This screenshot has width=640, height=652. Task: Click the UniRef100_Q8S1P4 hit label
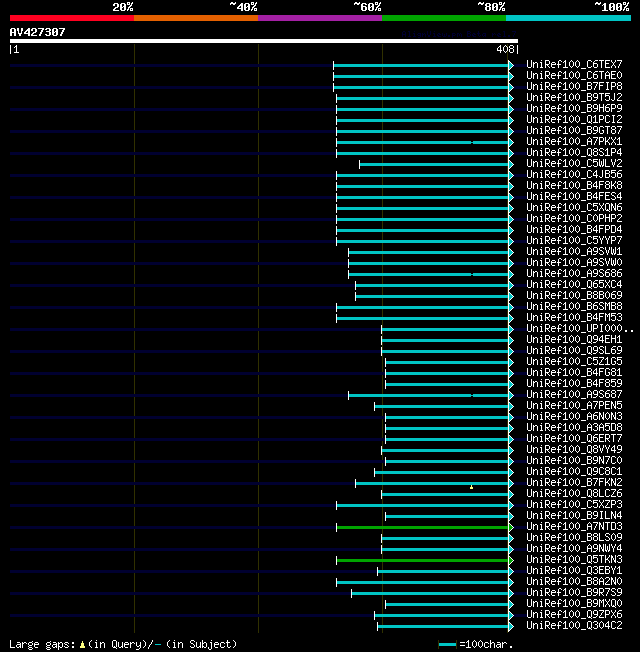tap(574, 153)
